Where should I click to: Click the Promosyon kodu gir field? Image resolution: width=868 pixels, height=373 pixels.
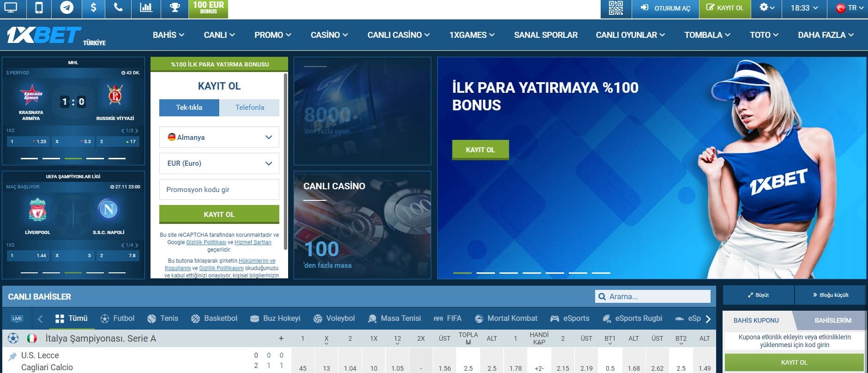(x=219, y=190)
